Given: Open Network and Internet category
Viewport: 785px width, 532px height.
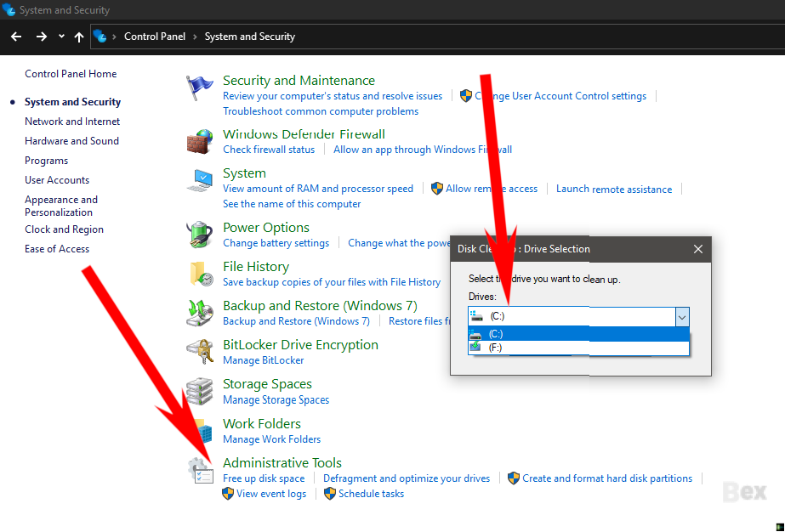Looking at the screenshot, I should point(72,122).
